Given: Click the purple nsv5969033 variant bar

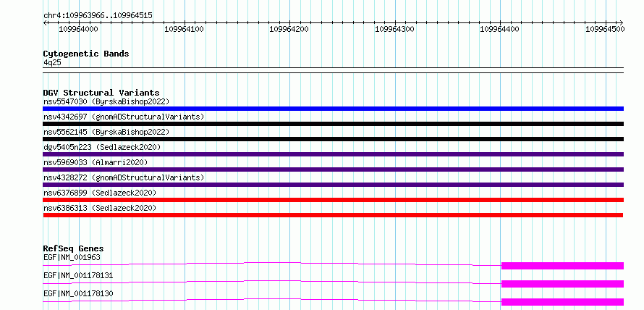Looking at the screenshot, I should point(333,169).
